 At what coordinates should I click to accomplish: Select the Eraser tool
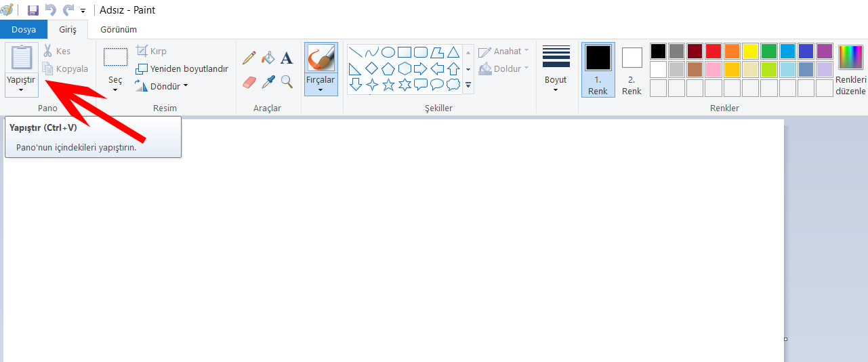click(x=249, y=82)
